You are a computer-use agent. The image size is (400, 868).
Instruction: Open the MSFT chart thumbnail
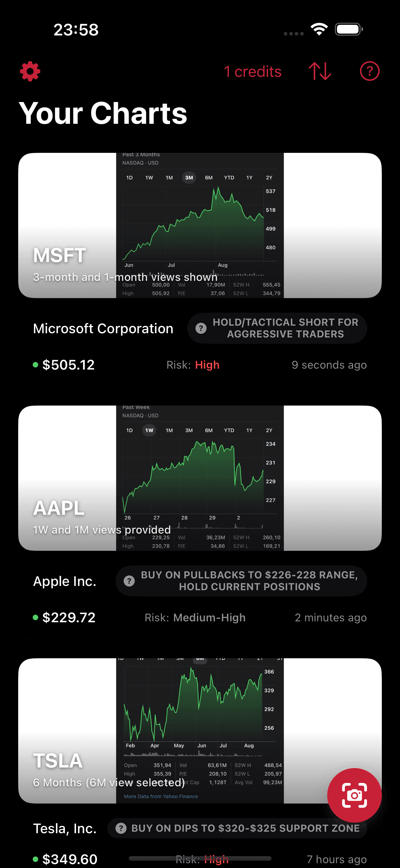click(x=200, y=225)
